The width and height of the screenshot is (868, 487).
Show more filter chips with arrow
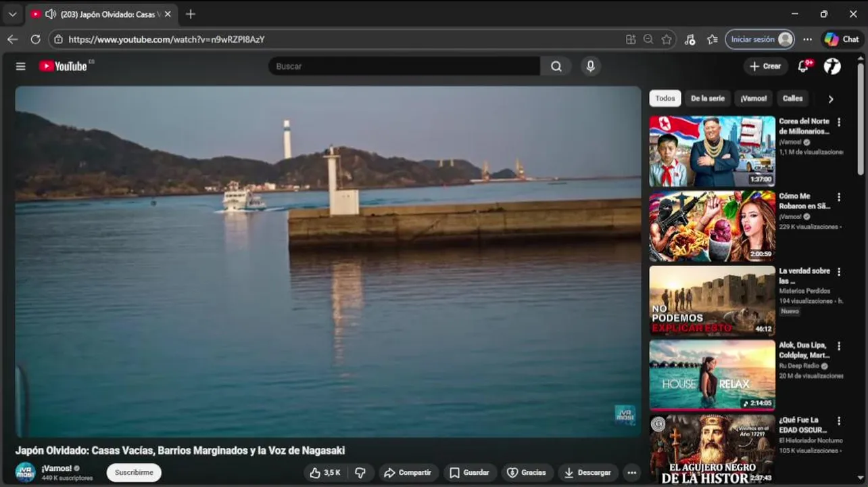tap(831, 99)
